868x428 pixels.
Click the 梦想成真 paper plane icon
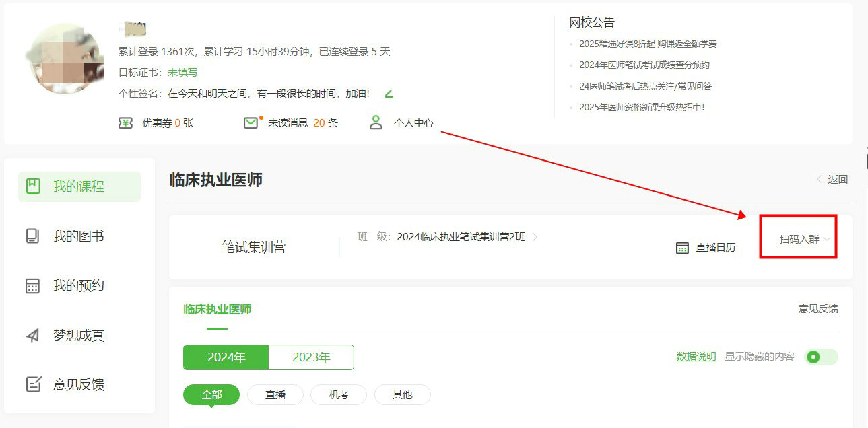click(x=32, y=335)
